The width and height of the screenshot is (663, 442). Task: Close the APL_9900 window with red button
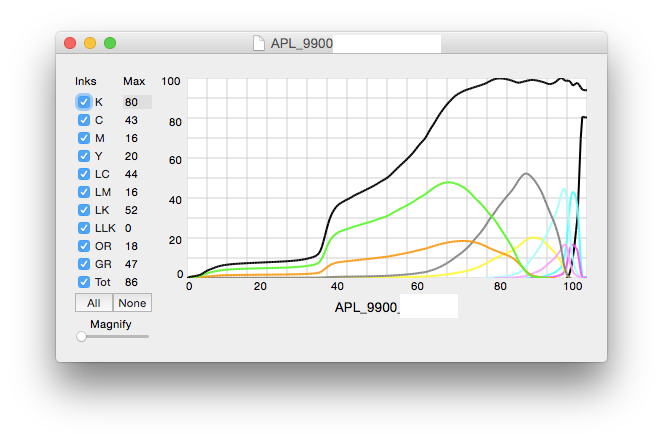tap(70, 43)
